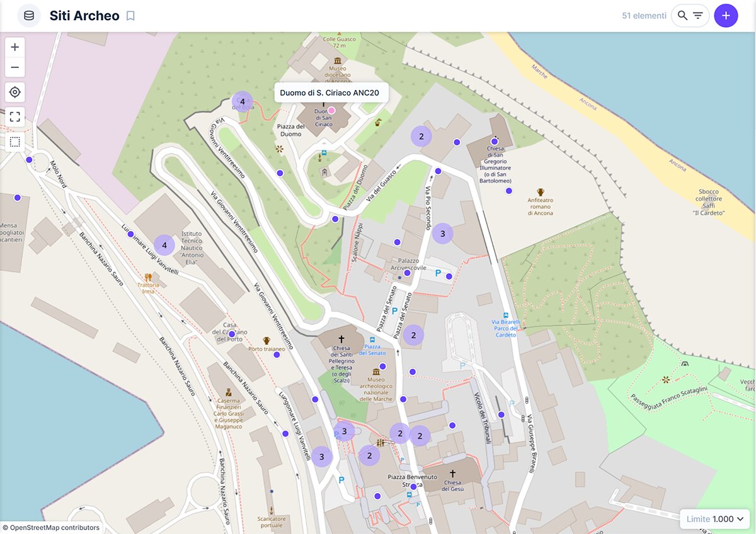Viewport: 756px width, 534px height.
Task: Expand cluster of 4 near Istituto Tecnico Nautico
Action: (164, 245)
